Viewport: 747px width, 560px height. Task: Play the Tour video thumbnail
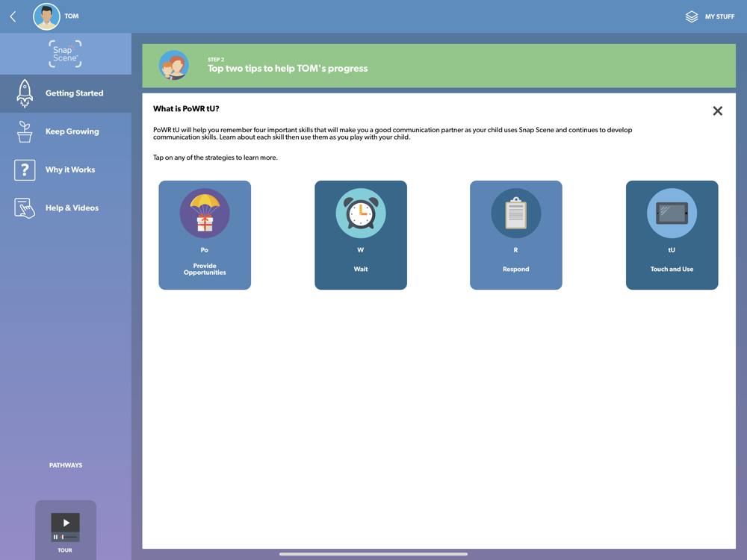click(x=65, y=527)
